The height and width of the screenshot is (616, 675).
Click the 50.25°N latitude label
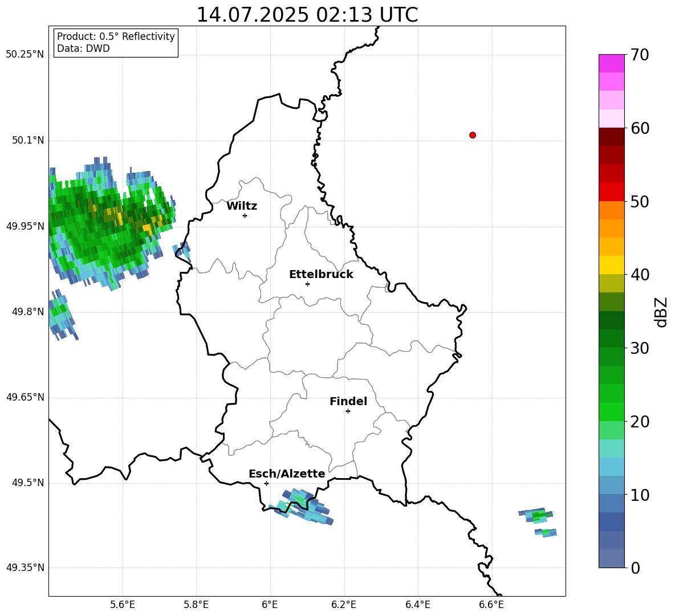coord(25,55)
